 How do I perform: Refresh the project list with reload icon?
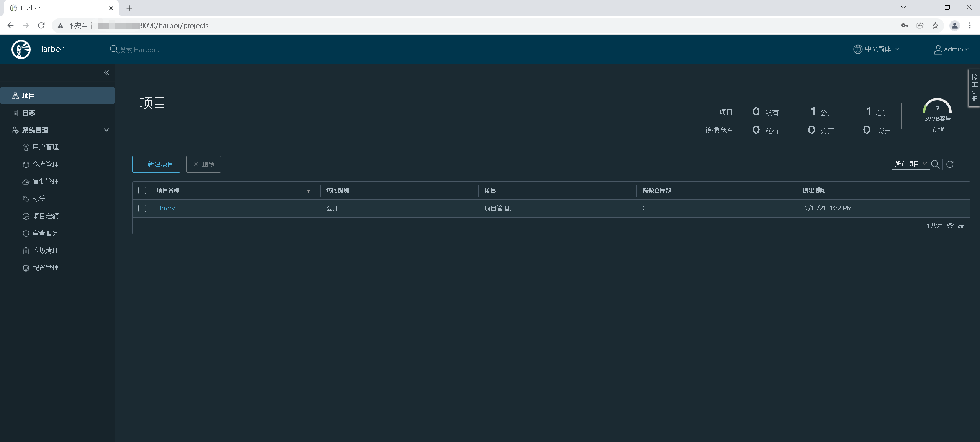click(950, 164)
